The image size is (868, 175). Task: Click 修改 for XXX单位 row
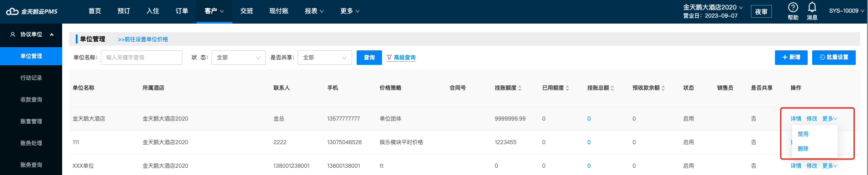tap(812, 166)
